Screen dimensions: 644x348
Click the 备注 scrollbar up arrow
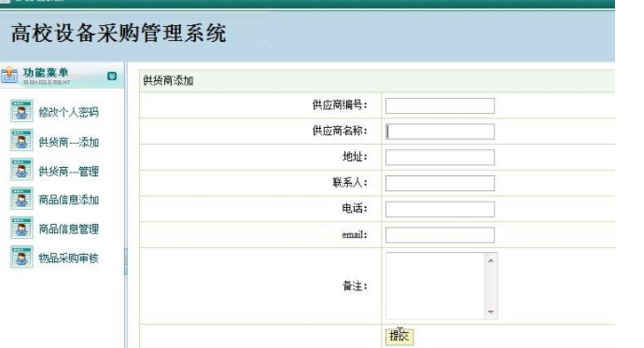point(491,260)
